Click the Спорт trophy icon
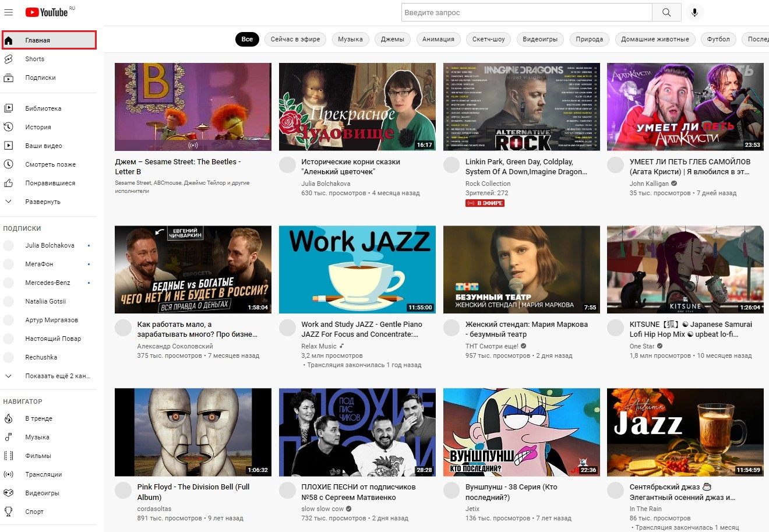 pos(9,512)
